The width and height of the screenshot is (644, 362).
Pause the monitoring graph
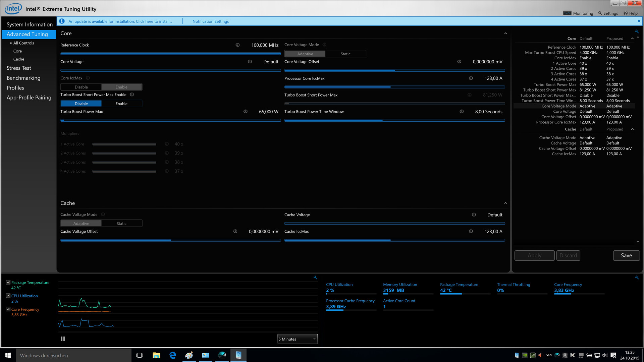click(63, 339)
